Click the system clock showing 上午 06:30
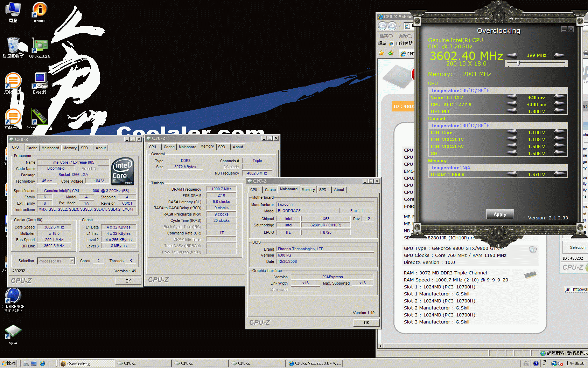Screen dimensions: 588x368 click(575, 363)
